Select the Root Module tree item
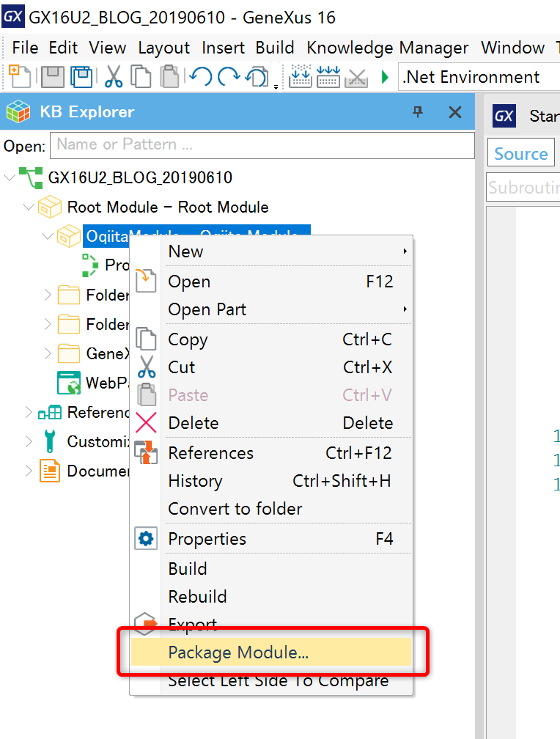Image resolution: width=560 pixels, height=739 pixels. tap(168, 207)
